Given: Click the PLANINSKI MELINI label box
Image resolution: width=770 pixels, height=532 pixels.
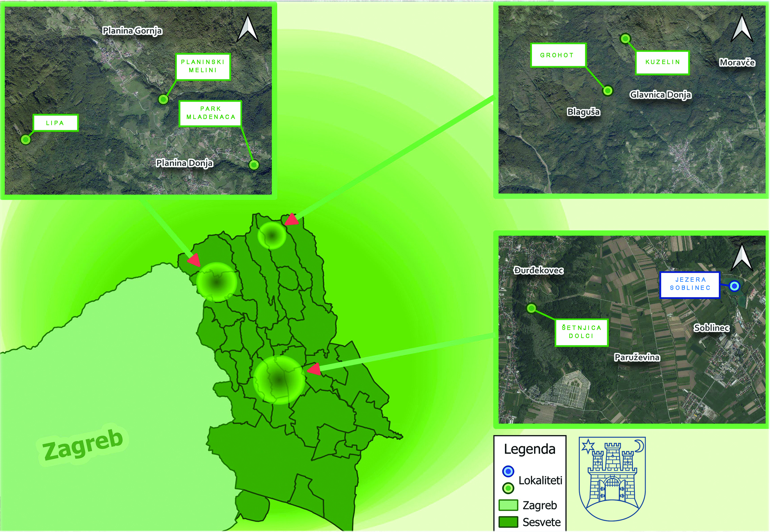Looking at the screenshot, I should (203, 66).
